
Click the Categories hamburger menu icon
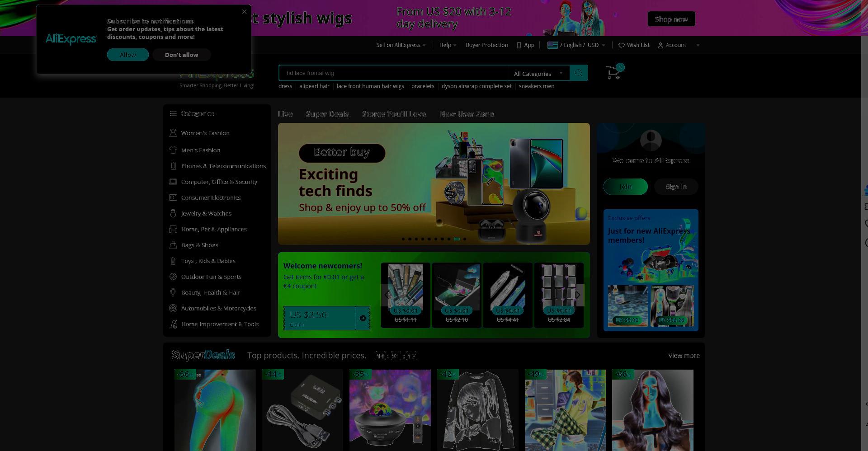[173, 113]
